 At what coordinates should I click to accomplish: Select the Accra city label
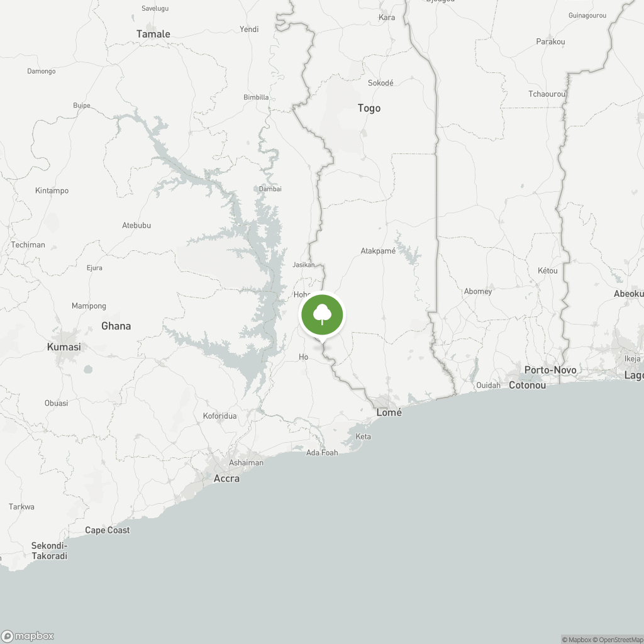coord(226,479)
